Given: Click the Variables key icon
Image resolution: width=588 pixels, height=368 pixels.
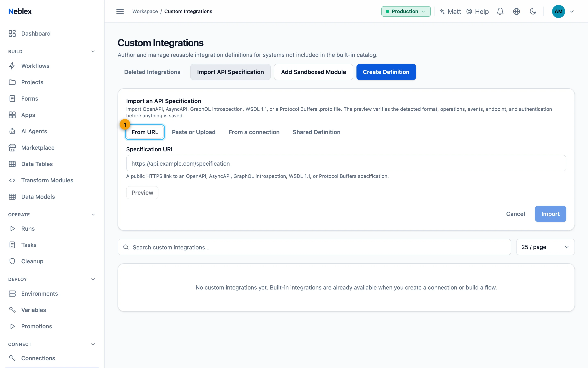Looking at the screenshot, I should pyautogui.click(x=12, y=310).
